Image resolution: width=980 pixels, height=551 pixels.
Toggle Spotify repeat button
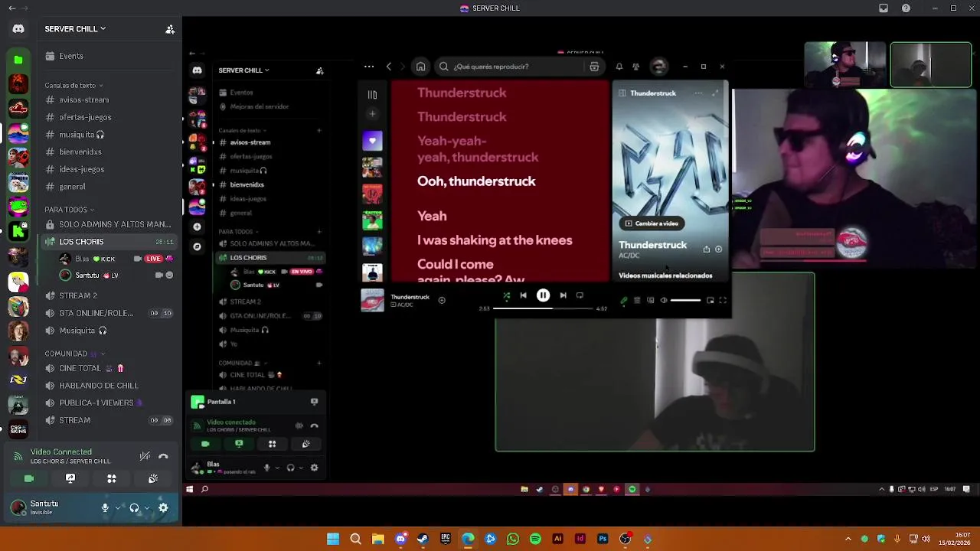580,295
